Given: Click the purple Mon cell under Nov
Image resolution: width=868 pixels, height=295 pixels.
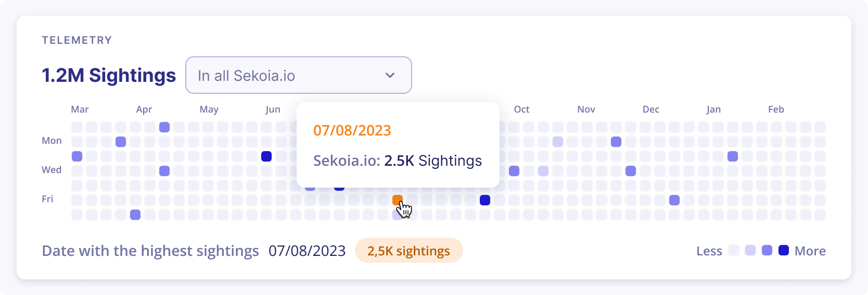Looking at the screenshot, I should [616, 141].
